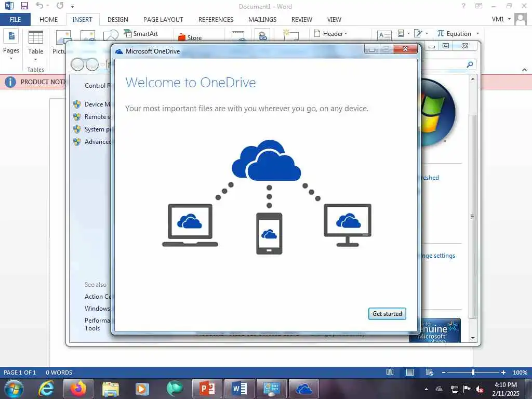Open Word Help question mark icon
The width and height of the screenshot is (532, 399).
click(x=463, y=6)
